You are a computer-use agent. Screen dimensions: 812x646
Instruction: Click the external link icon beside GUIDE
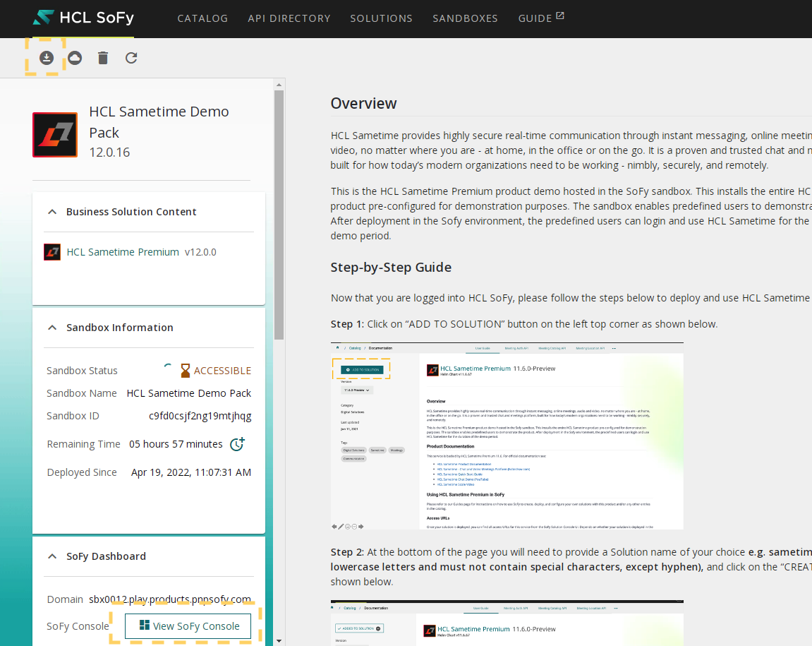tap(560, 16)
